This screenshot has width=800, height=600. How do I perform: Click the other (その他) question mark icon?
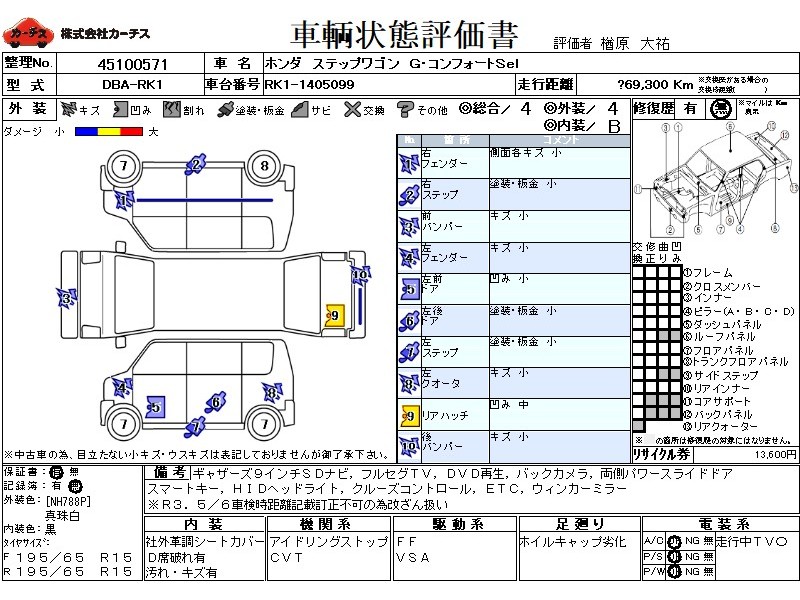pyautogui.click(x=405, y=110)
